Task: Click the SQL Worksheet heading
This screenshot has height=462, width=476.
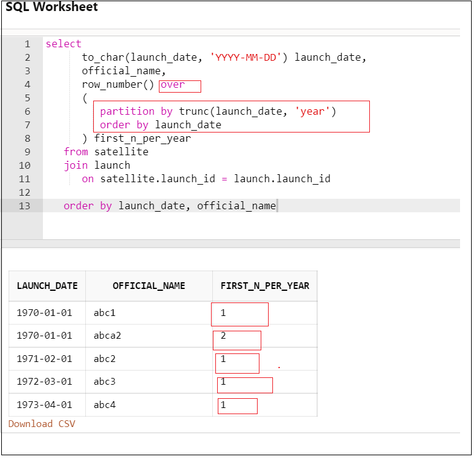Action: click(x=52, y=7)
